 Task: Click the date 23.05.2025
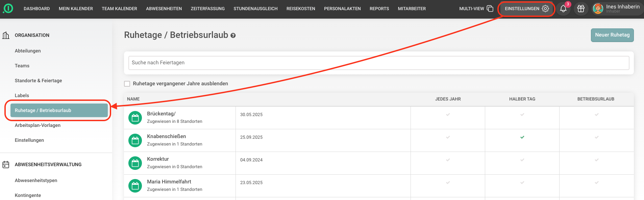coord(251,183)
